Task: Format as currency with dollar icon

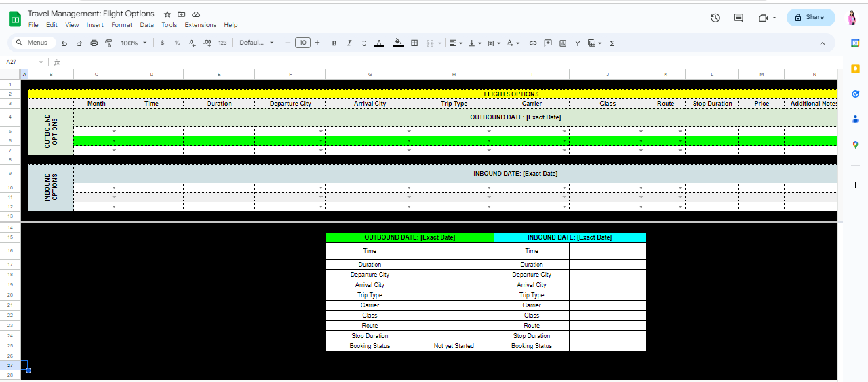Action: pyautogui.click(x=162, y=43)
